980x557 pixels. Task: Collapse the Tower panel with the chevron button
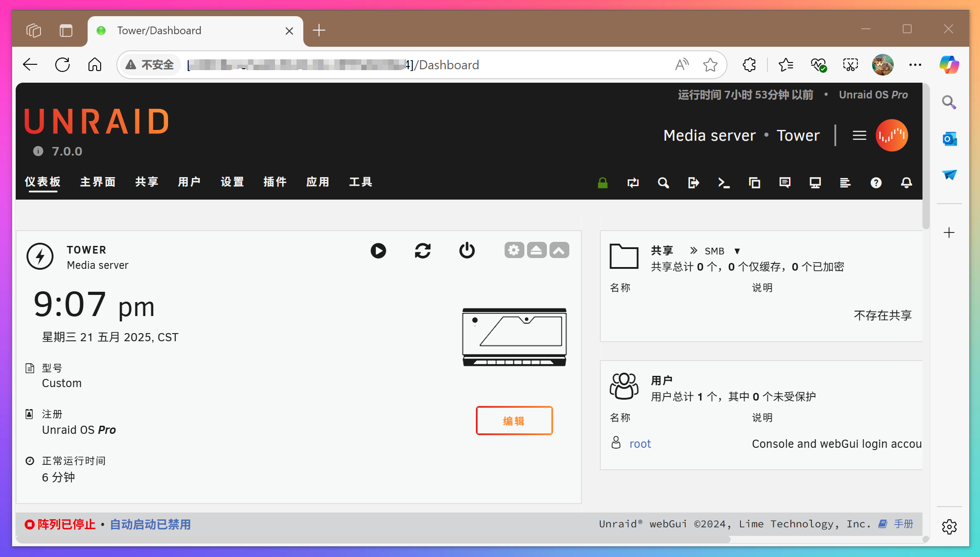pyautogui.click(x=559, y=250)
